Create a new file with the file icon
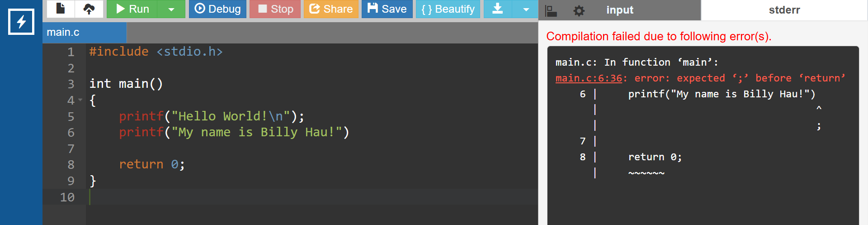The image size is (868, 225). click(61, 9)
